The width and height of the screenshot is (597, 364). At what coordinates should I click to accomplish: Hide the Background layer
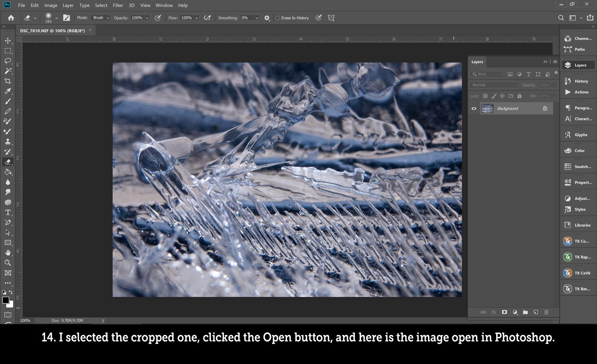point(474,108)
